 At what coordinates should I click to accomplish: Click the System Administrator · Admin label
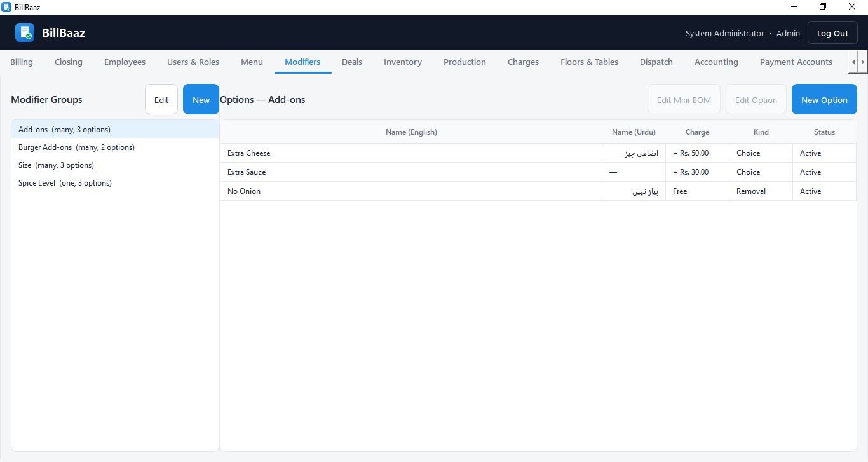[x=742, y=33]
